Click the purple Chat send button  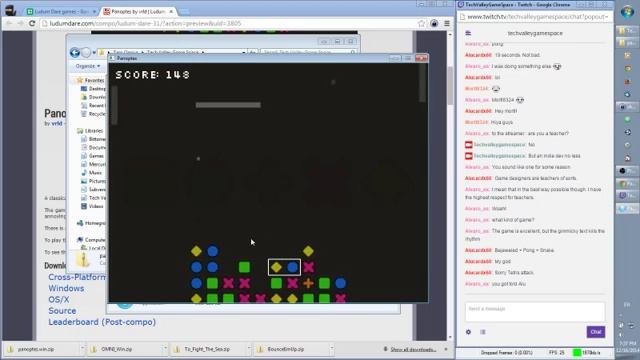pyautogui.click(x=596, y=332)
